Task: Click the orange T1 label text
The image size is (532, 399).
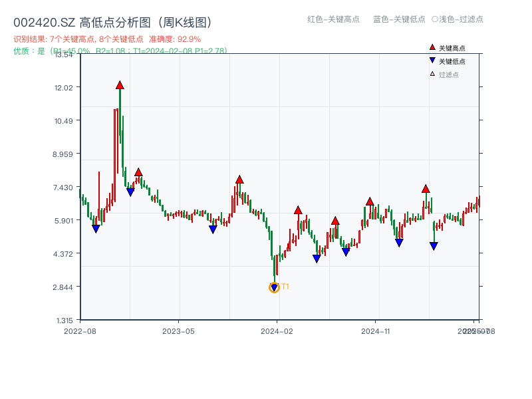Action: pyautogui.click(x=285, y=287)
